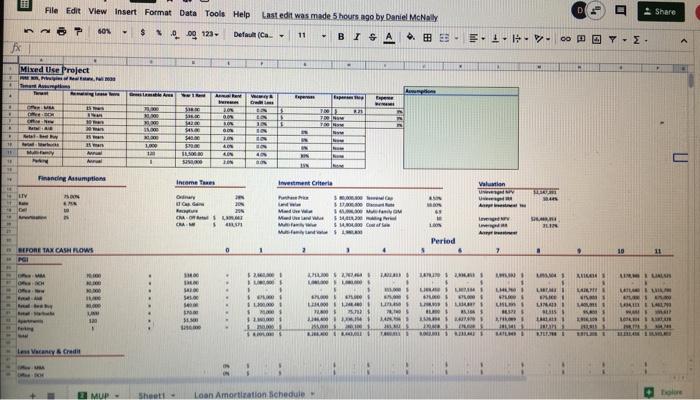Print the spreadsheet with printer icon
Screen dimensions: 700x400
(x=62, y=31)
